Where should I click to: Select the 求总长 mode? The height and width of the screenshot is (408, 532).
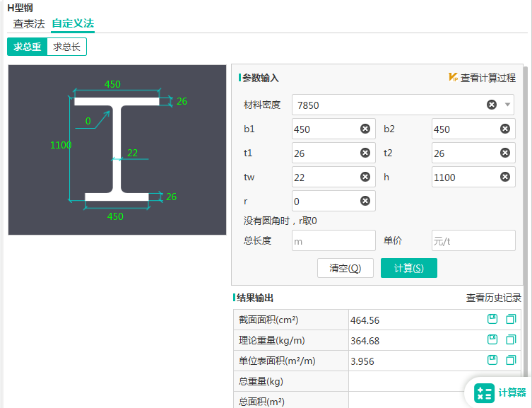tap(66, 47)
